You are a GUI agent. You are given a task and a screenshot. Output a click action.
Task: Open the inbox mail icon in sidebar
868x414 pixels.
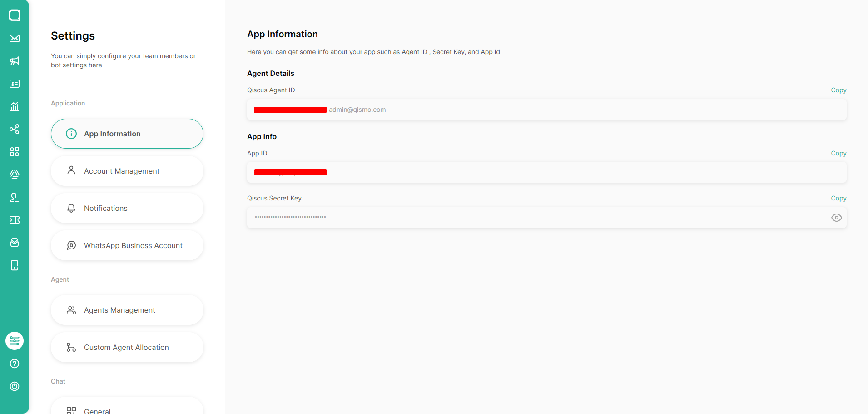coord(15,38)
